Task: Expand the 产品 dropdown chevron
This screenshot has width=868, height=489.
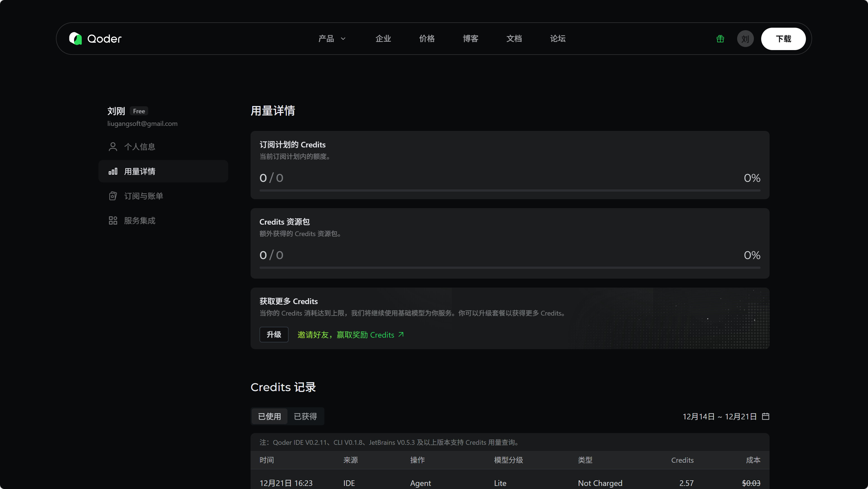Action: 343,39
